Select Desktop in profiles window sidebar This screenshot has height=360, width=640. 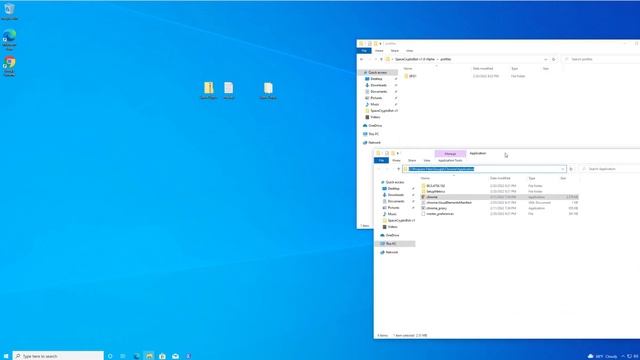click(376, 79)
